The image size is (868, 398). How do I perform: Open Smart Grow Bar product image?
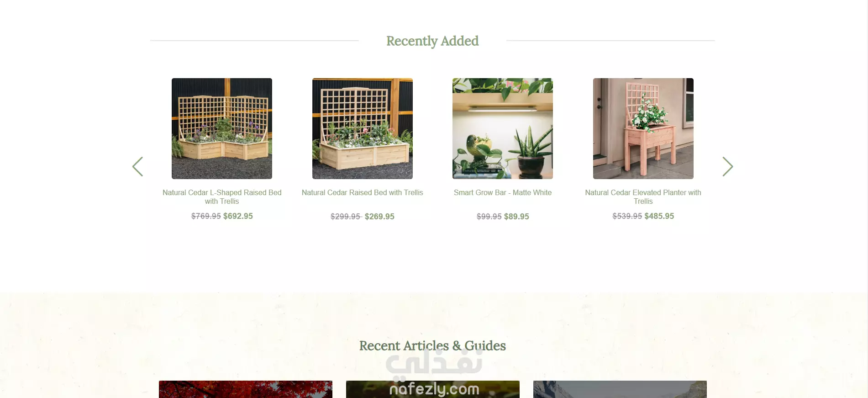[503, 128]
